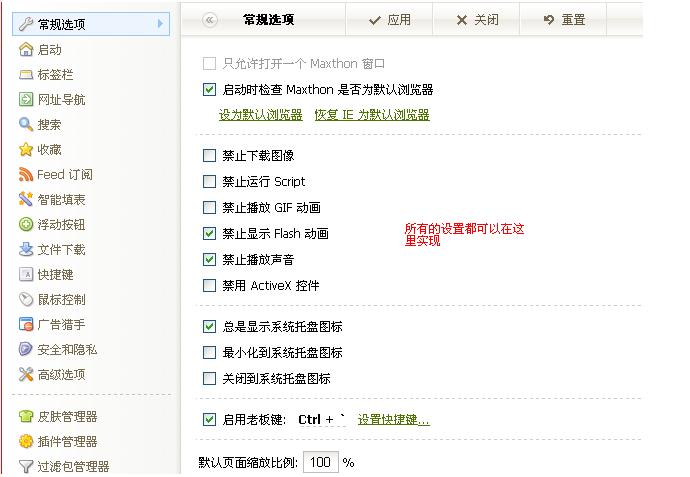Image resolution: width=690 pixels, height=477 pixels.
Task: Collapse sidebar with double-chevron button
Action: click(209, 20)
